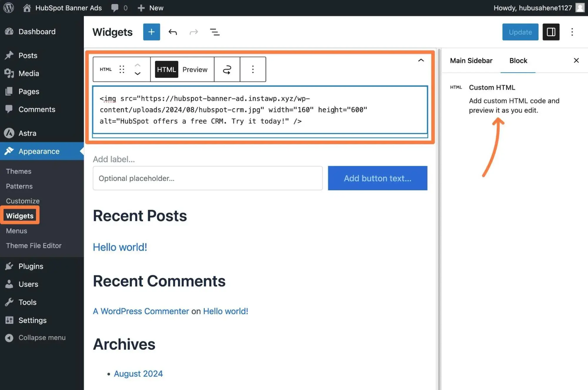
Task: Open the hubusahene1127 profile avatar
Action: pyautogui.click(x=580, y=8)
